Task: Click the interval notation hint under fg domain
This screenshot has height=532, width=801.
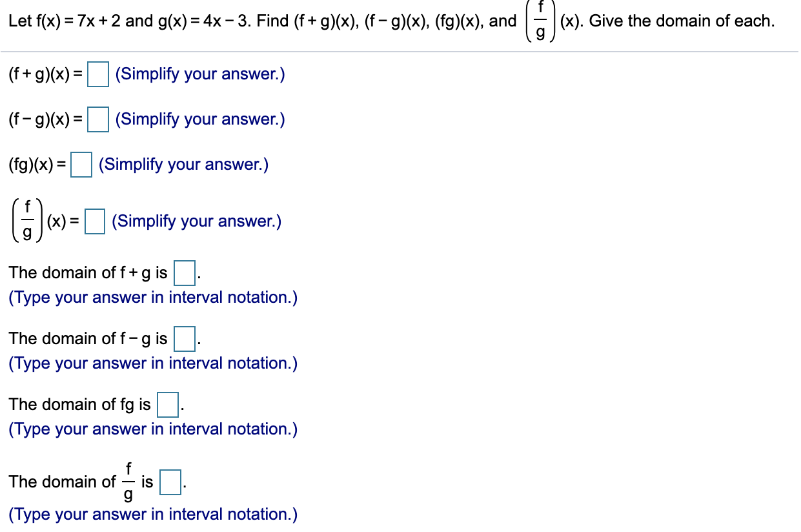Action: [x=153, y=429]
